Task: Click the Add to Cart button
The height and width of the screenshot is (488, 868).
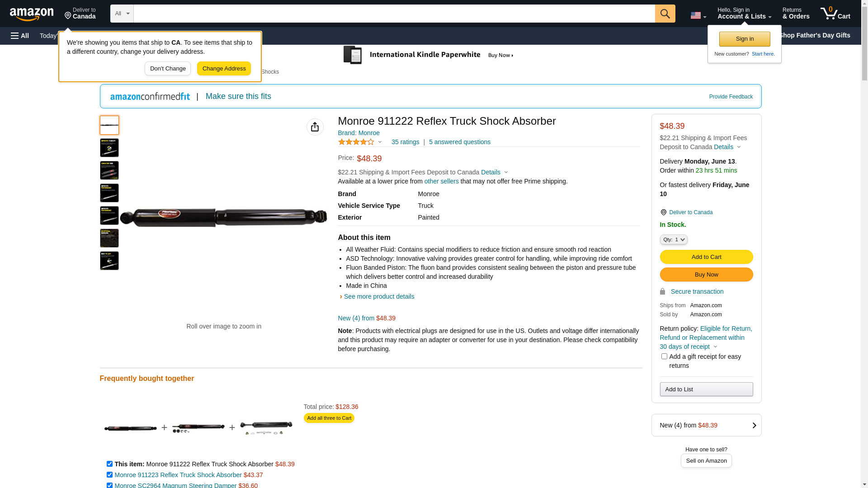Action: 706,257
